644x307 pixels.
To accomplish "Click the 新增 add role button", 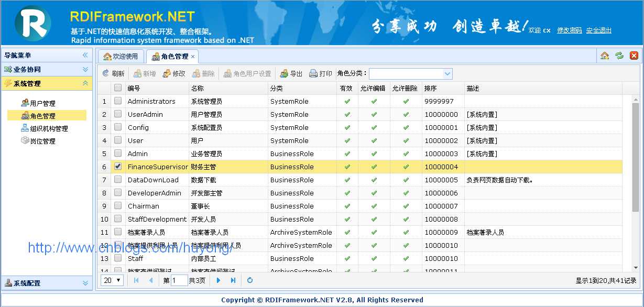I will (x=145, y=74).
